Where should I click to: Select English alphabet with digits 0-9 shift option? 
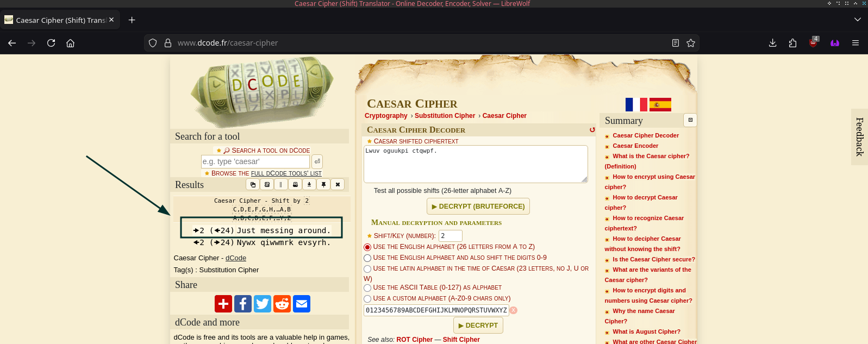(x=367, y=258)
